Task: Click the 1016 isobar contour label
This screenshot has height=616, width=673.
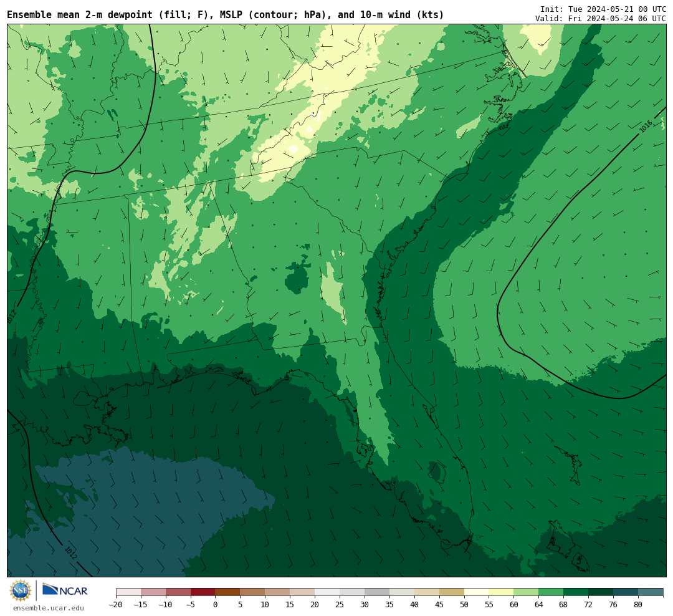Action: (x=645, y=127)
